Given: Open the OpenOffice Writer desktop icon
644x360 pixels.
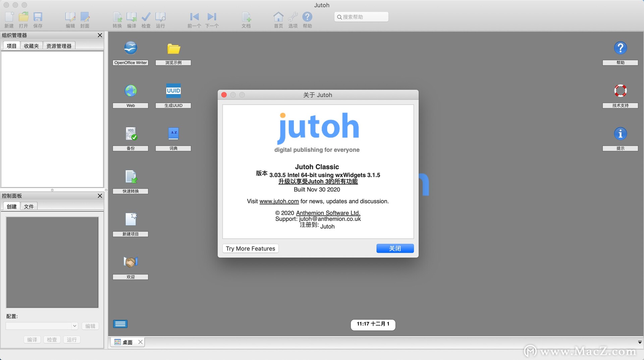Looking at the screenshot, I should [130, 48].
